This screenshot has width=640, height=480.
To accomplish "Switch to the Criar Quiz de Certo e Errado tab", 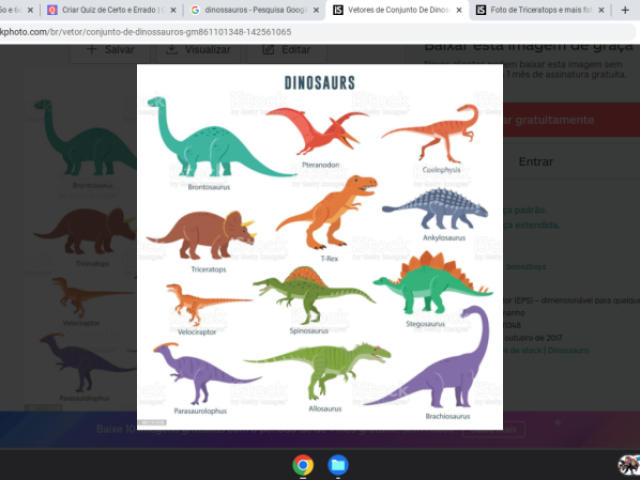I will tap(111, 10).
